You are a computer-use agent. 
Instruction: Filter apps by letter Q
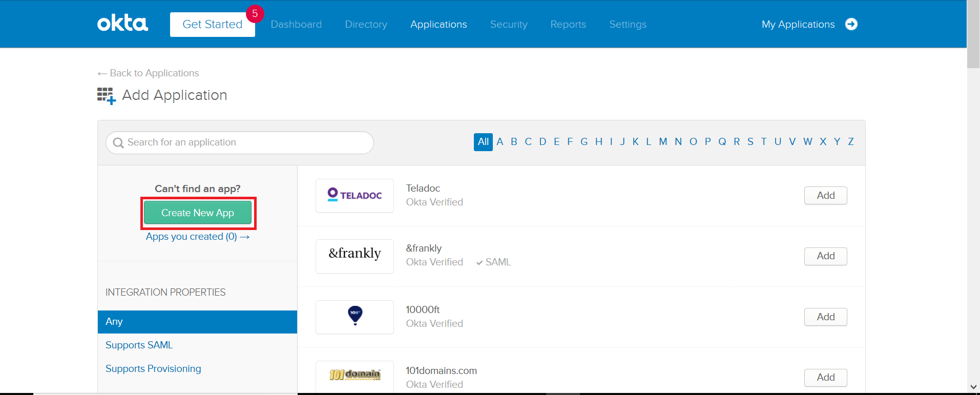point(722,142)
